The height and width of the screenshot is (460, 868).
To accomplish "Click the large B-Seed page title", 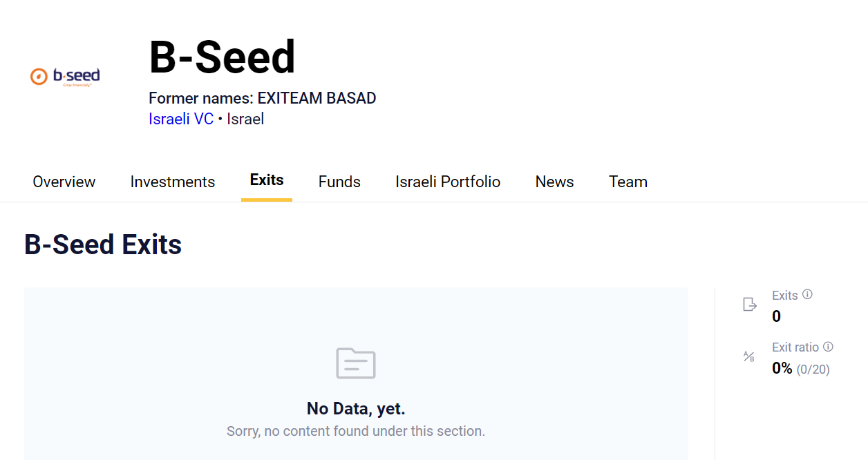I will (x=222, y=57).
